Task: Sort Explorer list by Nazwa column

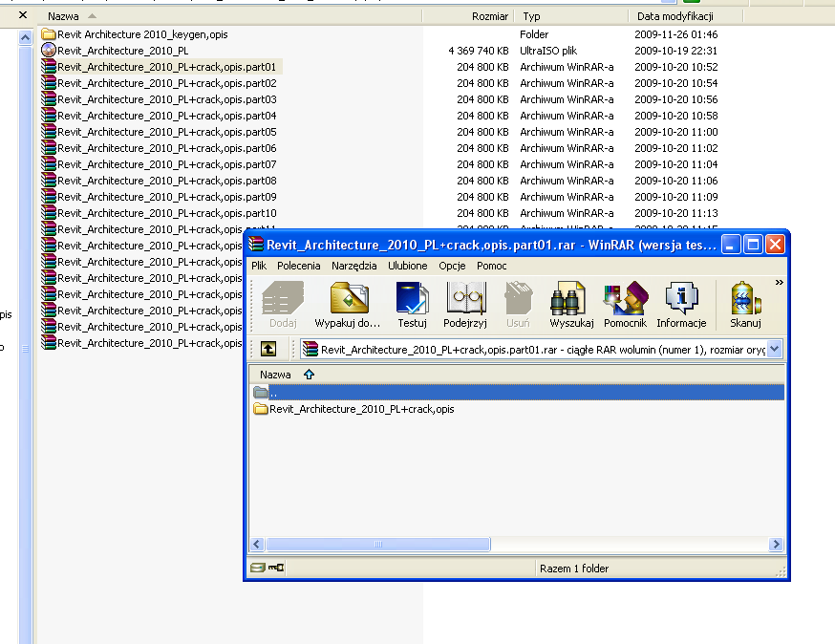Action: pos(63,16)
